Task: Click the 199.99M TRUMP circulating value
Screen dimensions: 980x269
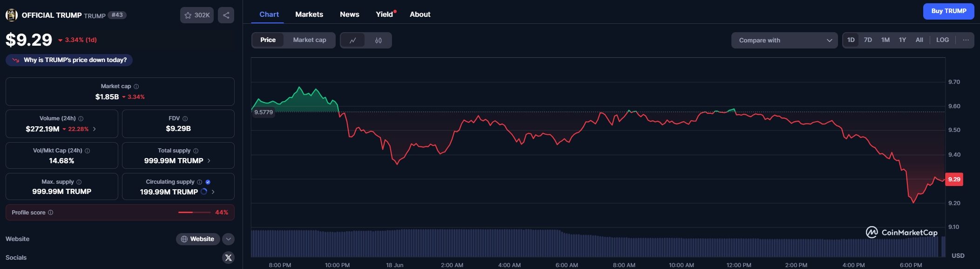Action: [169, 192]
